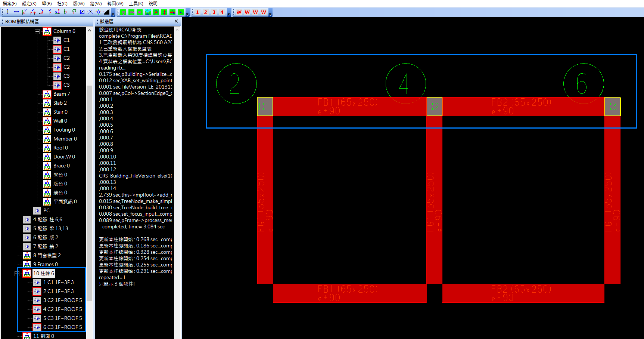
Task: Click the top FB1 (65x250) beam
Action: pos(350,107)
